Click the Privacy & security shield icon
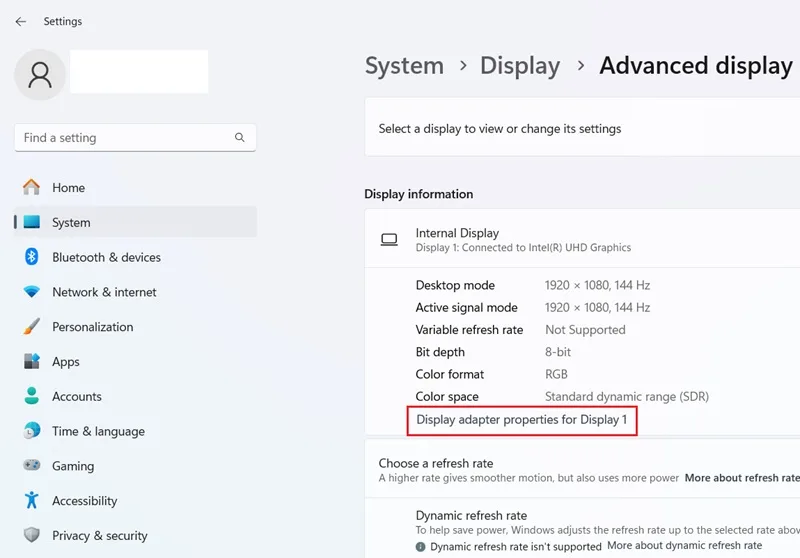 tap(32, 535)
